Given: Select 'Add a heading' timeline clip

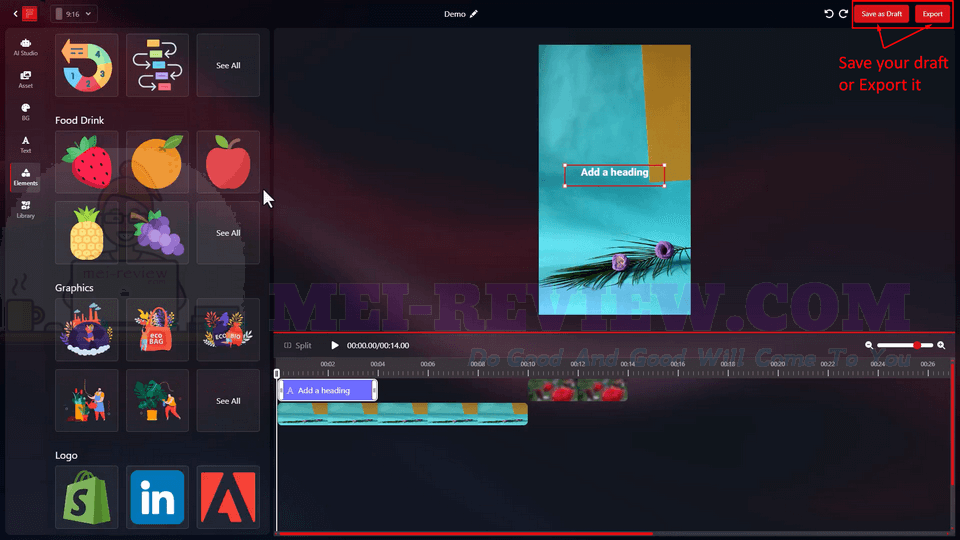Looking at the screenshot, I should [x=328, y=390].
